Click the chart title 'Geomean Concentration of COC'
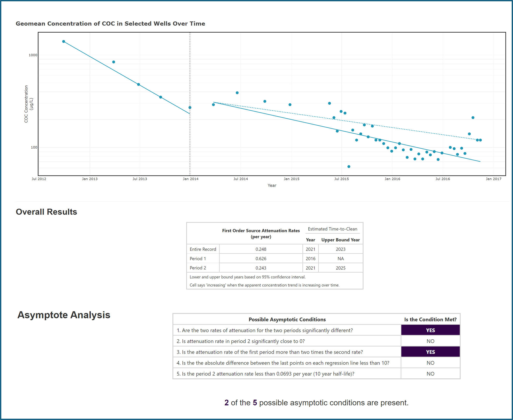513x420 pixels. [110, 24]
